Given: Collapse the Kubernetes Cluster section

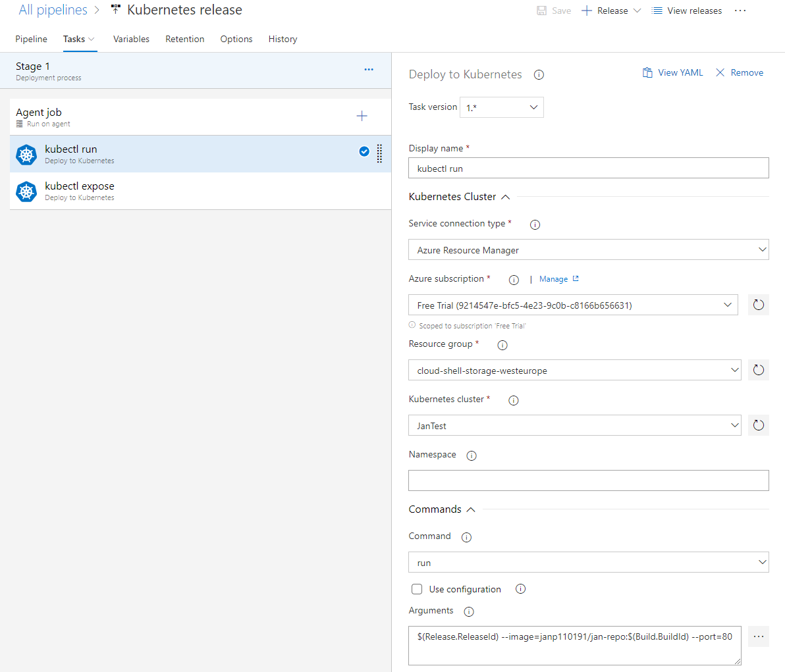Looking at the screenshot, I should tap(506, 197).
